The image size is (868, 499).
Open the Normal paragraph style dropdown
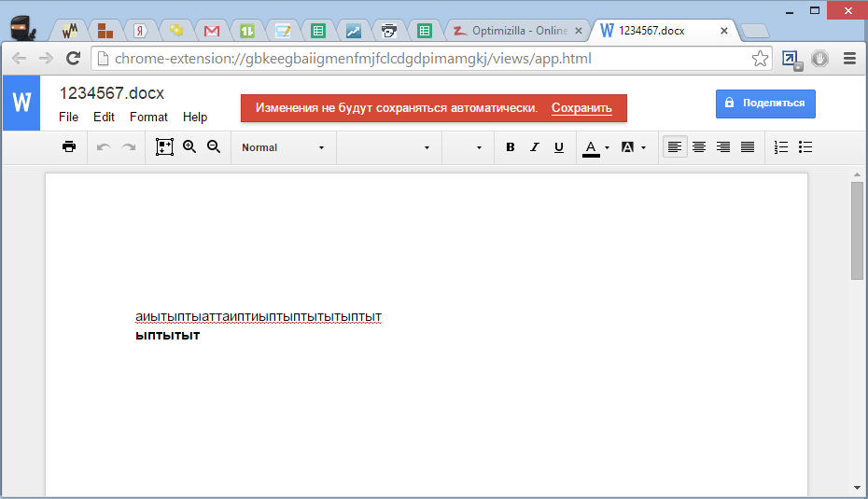pos(283,147)
